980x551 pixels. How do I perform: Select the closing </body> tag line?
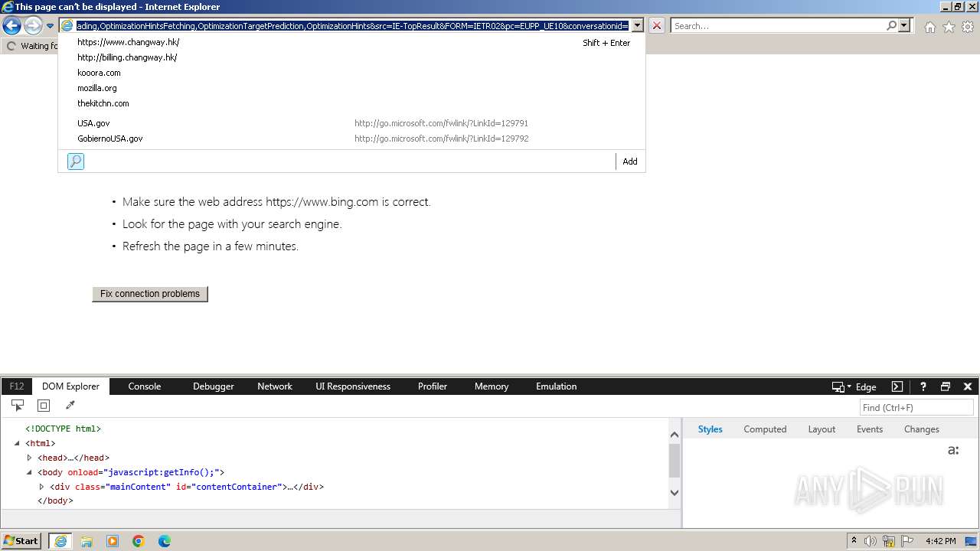pyautogui.click(x=55, y=501)
